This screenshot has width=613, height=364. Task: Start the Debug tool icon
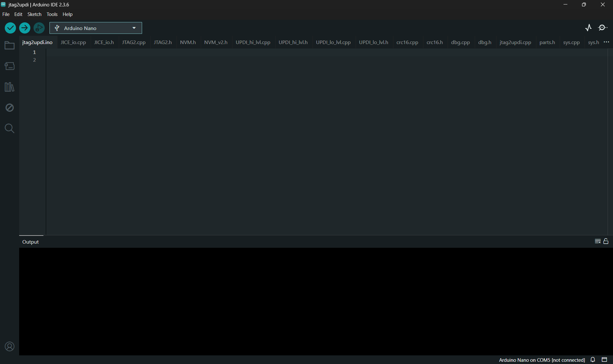(x=39, y=28)
